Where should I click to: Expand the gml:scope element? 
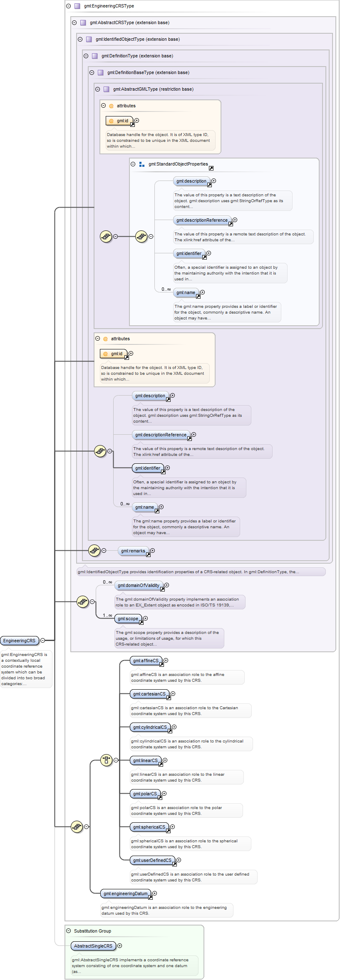tap(146, 618)
